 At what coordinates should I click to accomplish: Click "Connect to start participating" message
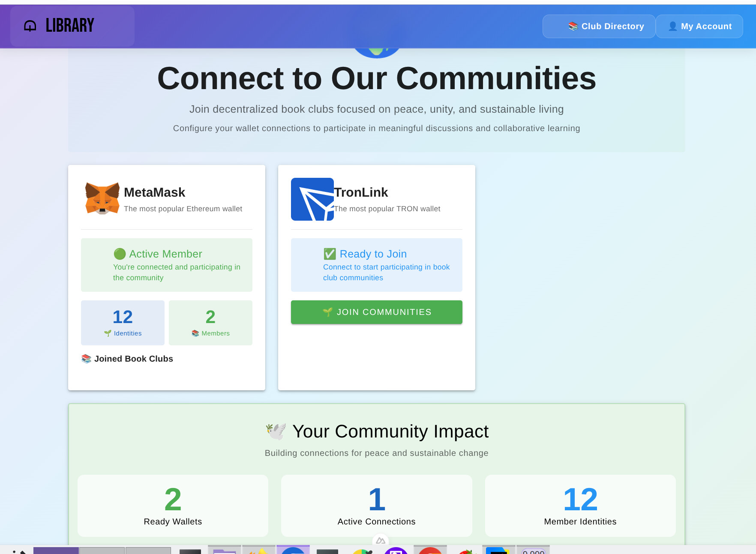387,272
